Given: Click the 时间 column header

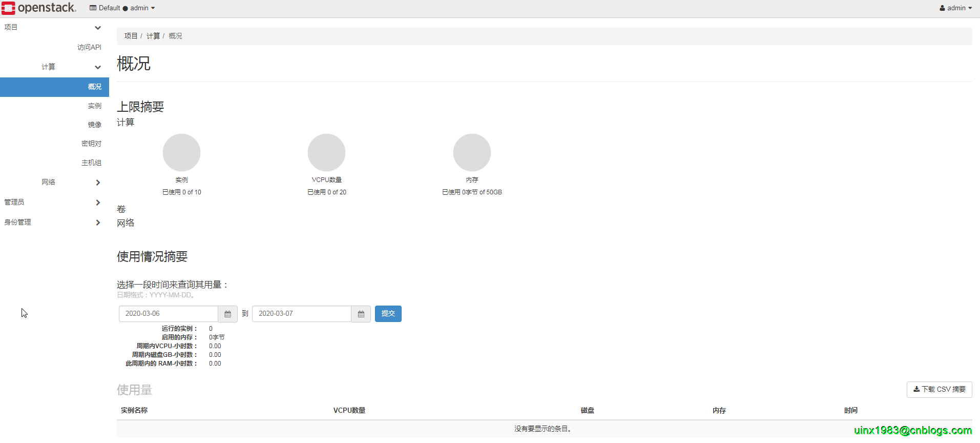Looking at the screenshot, I should coord(851,411).
